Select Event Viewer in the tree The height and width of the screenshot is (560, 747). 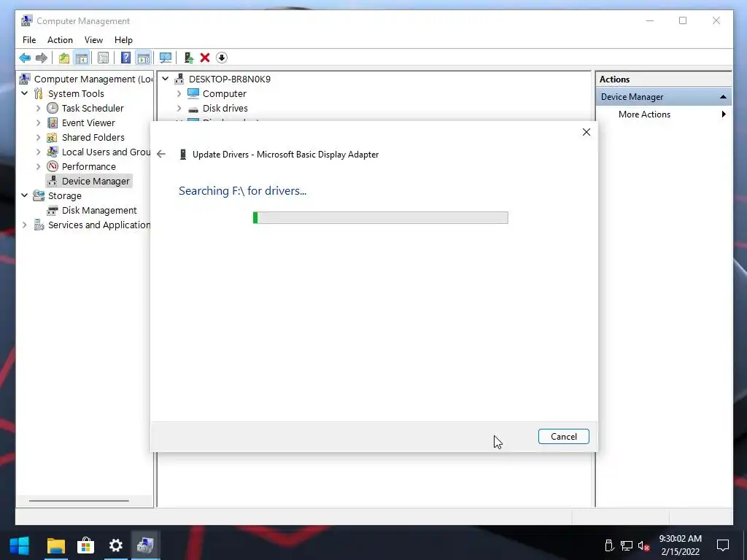(88, 122)
